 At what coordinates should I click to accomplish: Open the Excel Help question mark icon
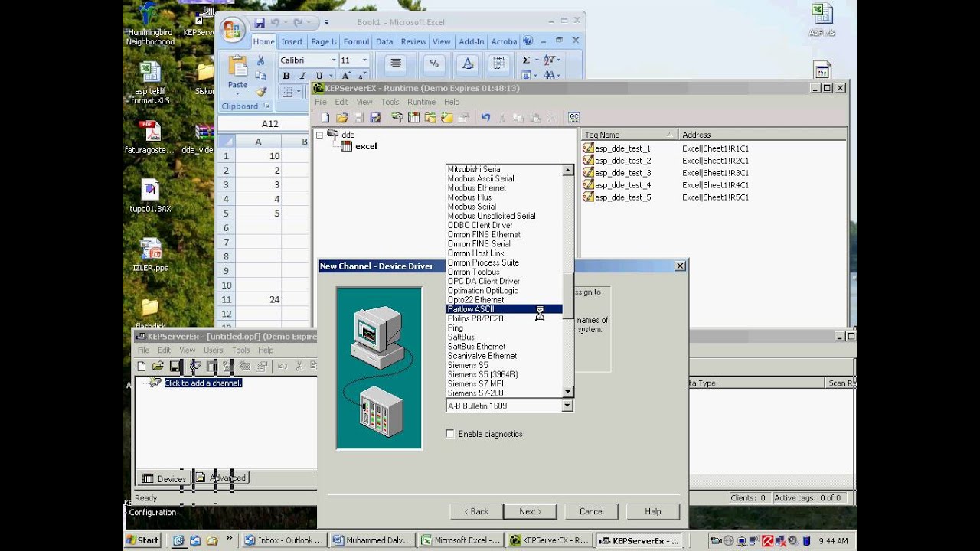click(x=528, y=41)
